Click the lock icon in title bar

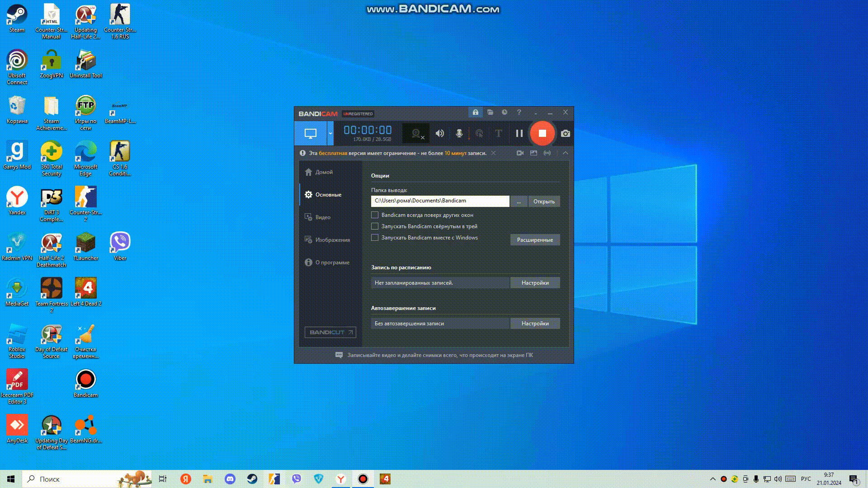(x=475, y=112)
